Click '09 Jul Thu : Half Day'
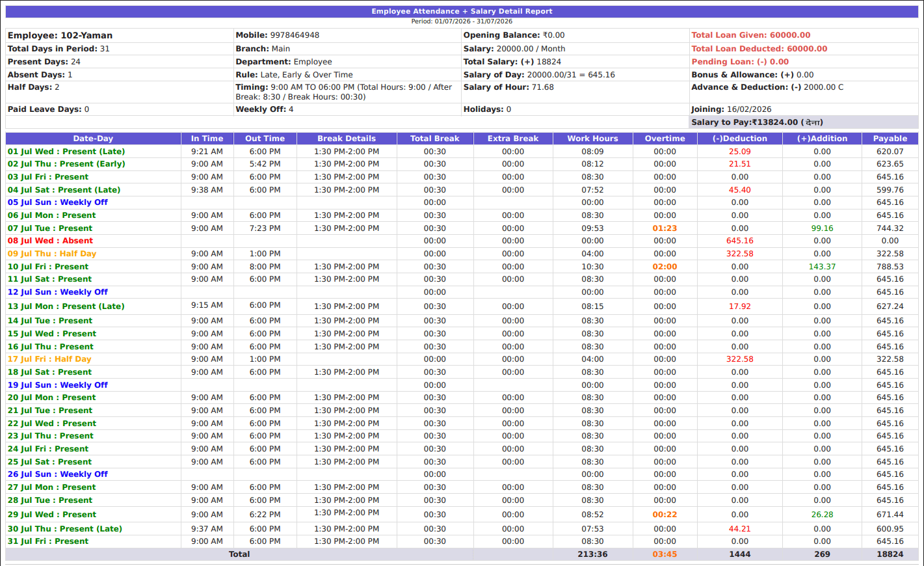This screenshot has height=566, width=924. click(x=52, y=254)
